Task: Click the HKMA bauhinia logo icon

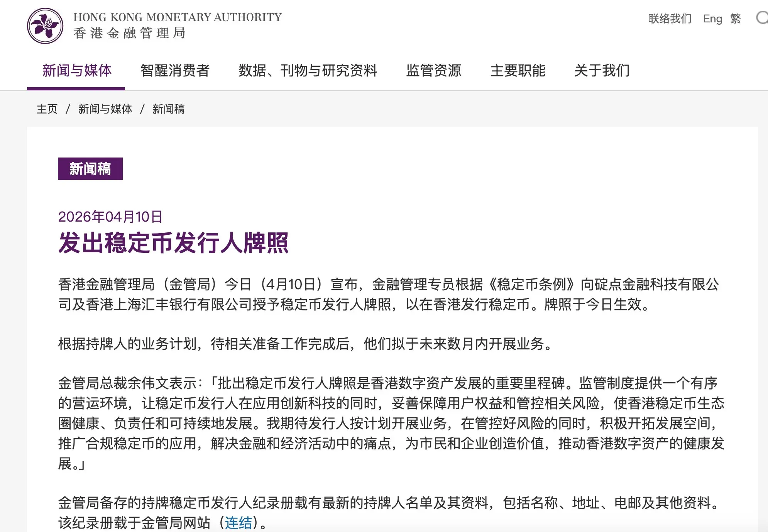Action: click(x=45, y=26)
